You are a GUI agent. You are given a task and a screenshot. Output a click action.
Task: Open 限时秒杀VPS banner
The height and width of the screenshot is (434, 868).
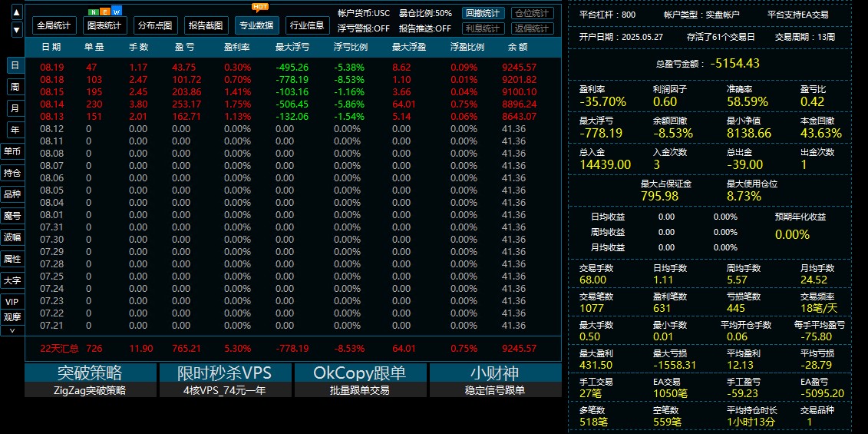coord(226,373)
